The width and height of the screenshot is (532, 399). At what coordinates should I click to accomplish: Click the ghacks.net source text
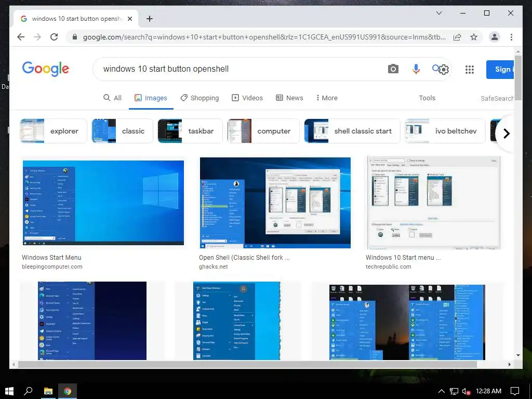pyautogui.click(x=213, y=267)
